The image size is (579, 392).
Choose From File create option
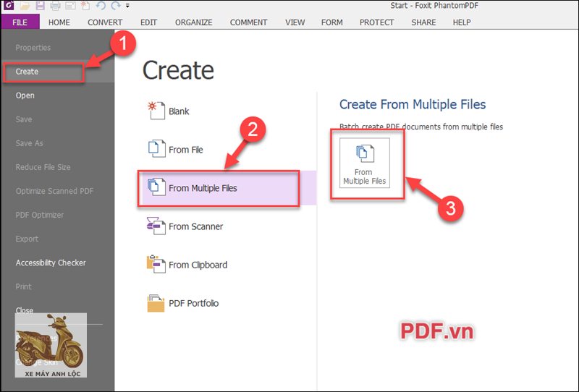(185, 150)
